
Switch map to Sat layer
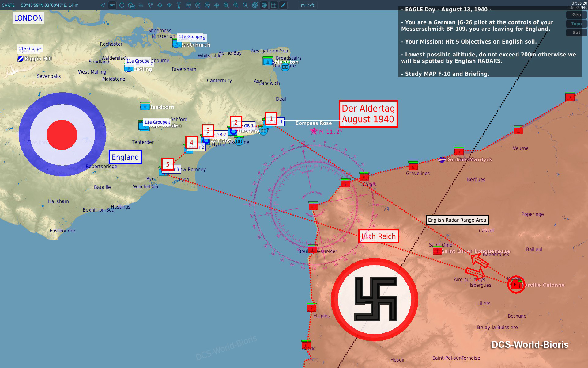point(576,33)
